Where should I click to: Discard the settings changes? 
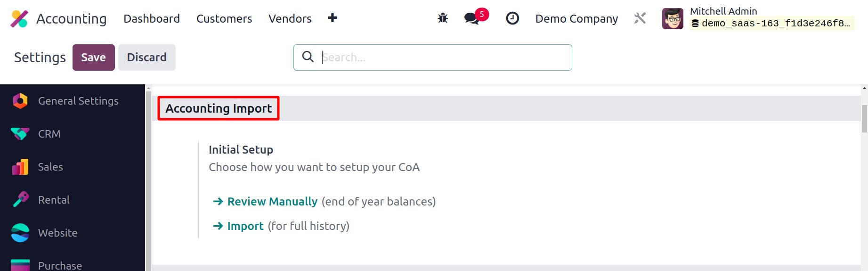tap(146, 57)
